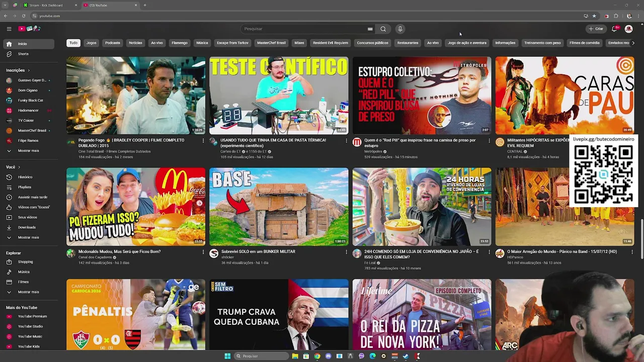Click the browser address bar
Viewport: 644px width, 362px height.
(302, 16)
